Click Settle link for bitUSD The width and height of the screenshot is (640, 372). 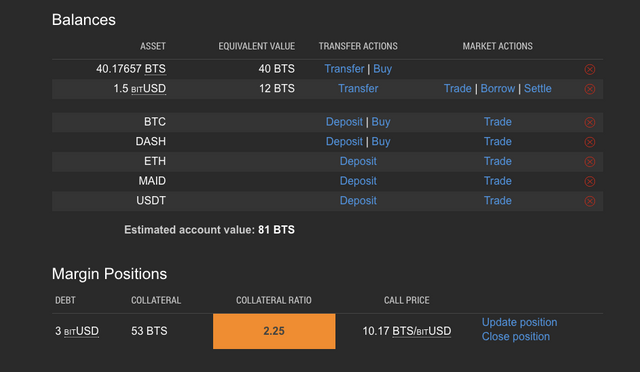(x=538, y=89)
